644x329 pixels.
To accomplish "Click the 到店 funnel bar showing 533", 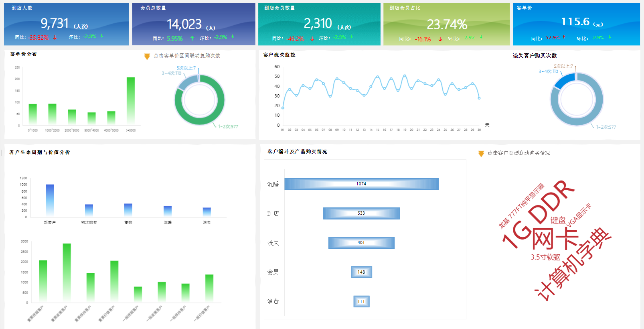I will [x=361, y=213].
